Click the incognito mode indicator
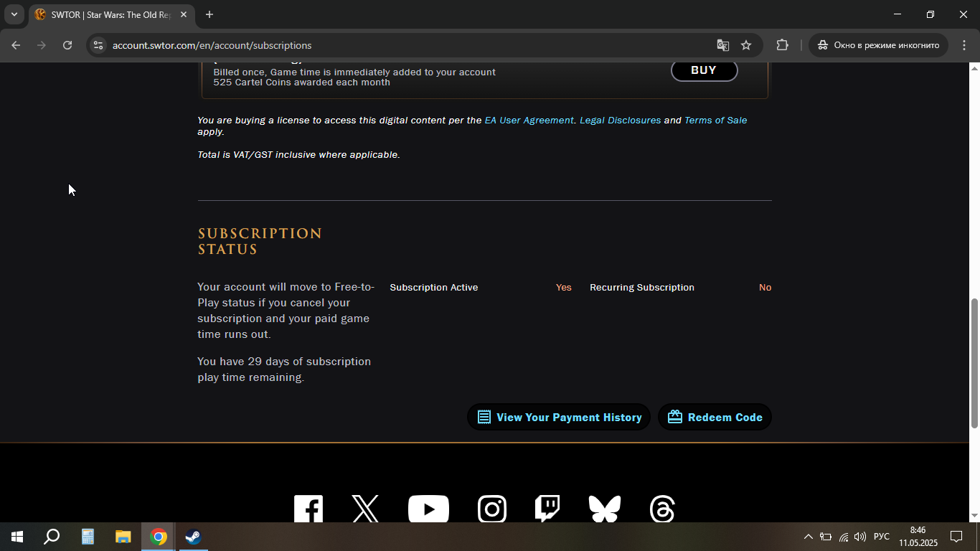980x551 pixels. pos(879,45)
